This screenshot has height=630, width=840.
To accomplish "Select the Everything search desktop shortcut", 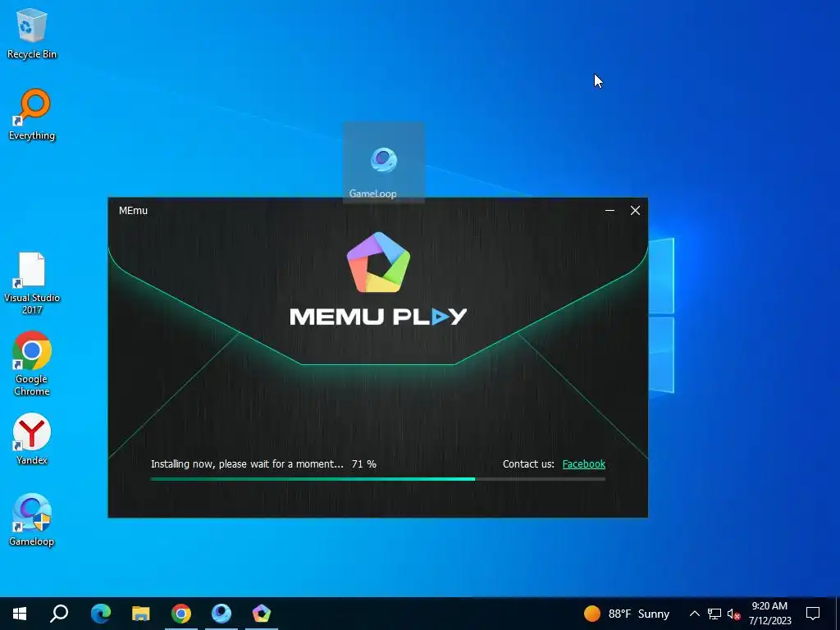I will point(32,114).
